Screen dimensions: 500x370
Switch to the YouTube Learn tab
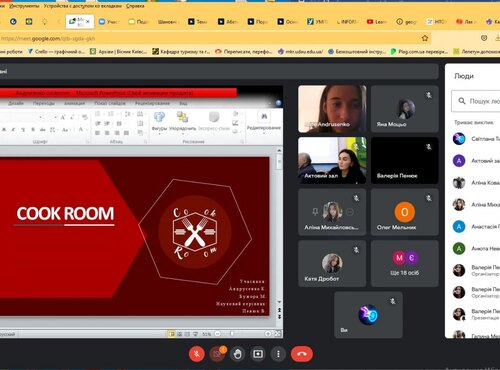[x=377, y=22]
